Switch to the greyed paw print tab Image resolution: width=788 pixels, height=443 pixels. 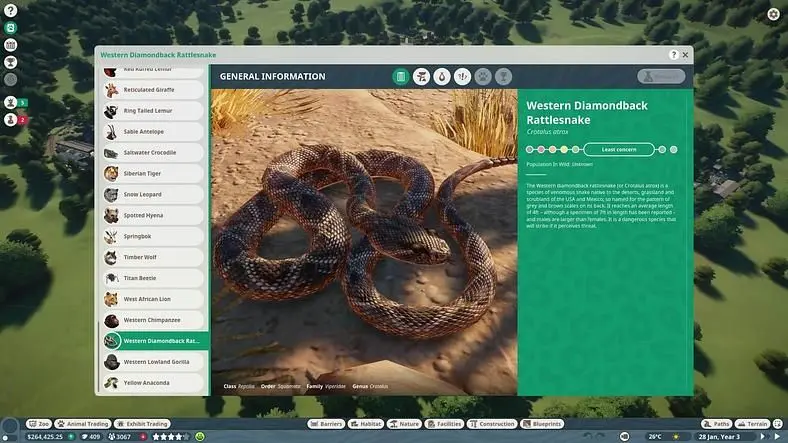point(483,76)
